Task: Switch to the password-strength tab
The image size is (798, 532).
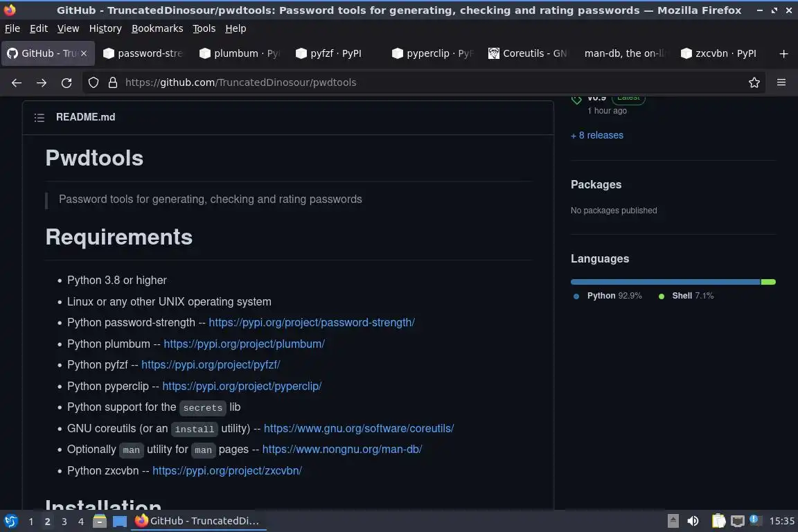Action: [143, 53]
